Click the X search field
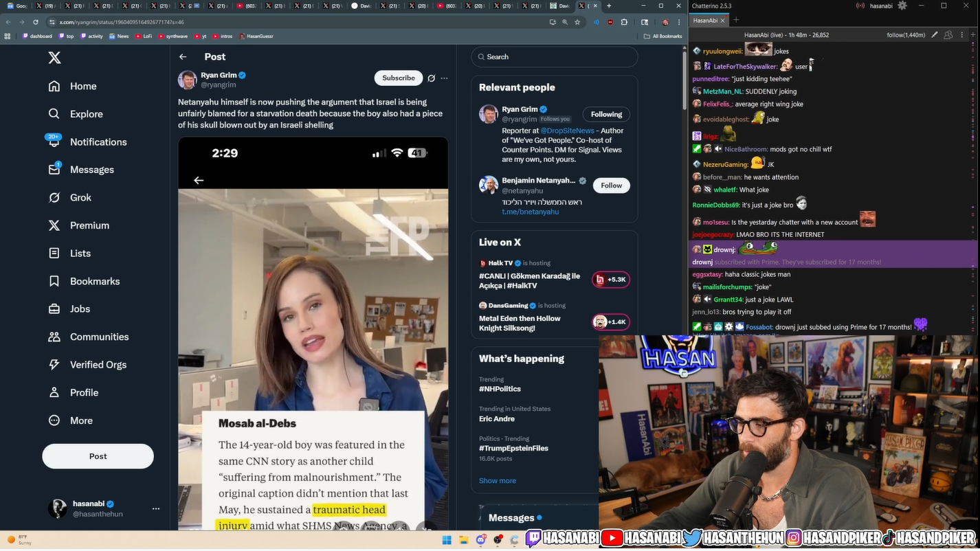This screenshot has height=551, width=980. point(555,57)
